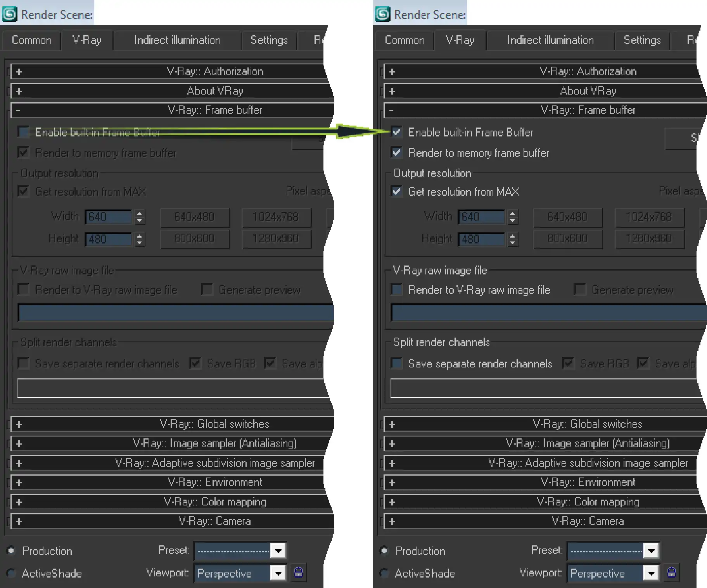Select Production radio button in left window
This screenshot has width=707, height=588.
pyautogui.click(x=11, y=550)
